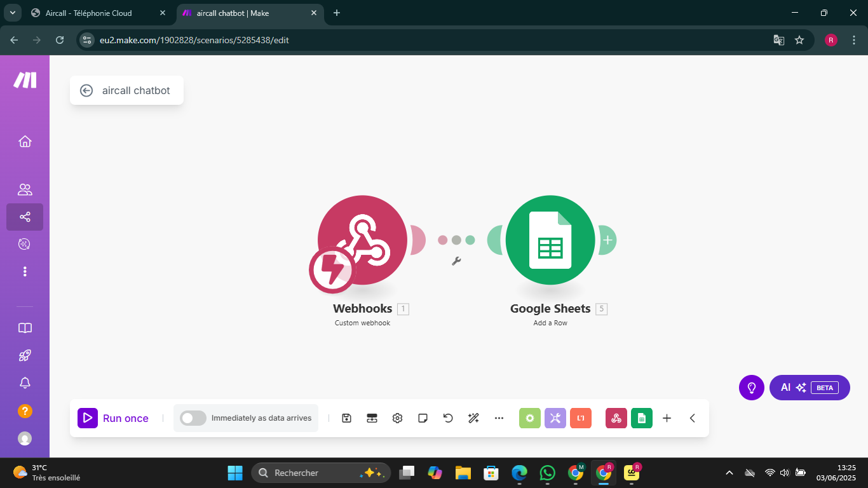Open the AI BETA assistant button
Image resolution: width=868 pixels, height=488 pixels.
(x=810, y=388)
